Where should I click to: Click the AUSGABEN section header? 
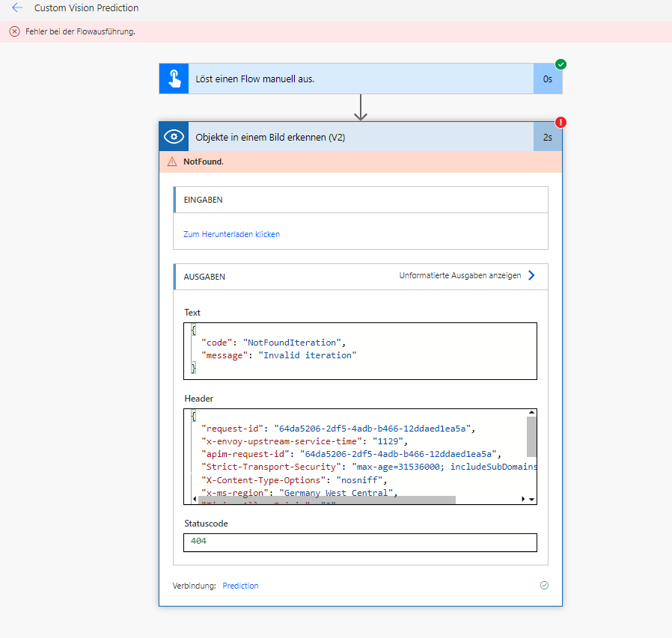coord(361,277)
